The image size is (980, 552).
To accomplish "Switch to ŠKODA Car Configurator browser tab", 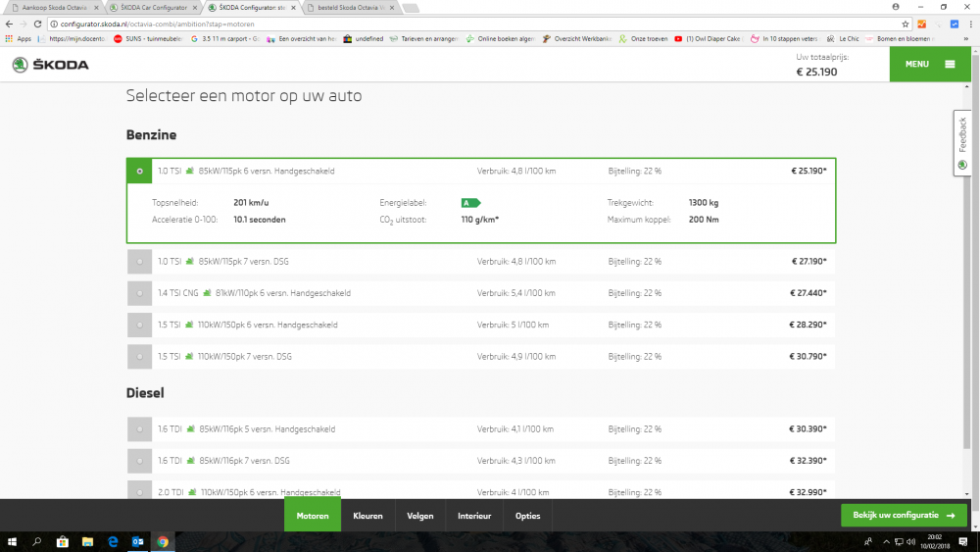I will [153, 8].
